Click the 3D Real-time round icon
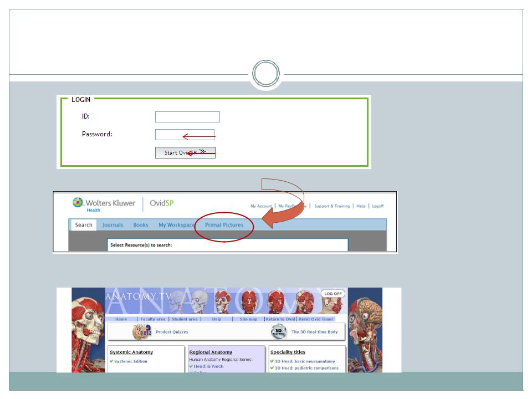The height and width of the screenshot is (399, 532). tap(279, 332)
